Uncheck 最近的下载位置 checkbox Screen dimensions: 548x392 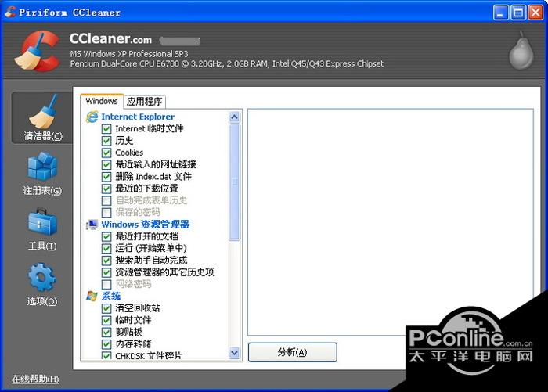coord(106,189)
